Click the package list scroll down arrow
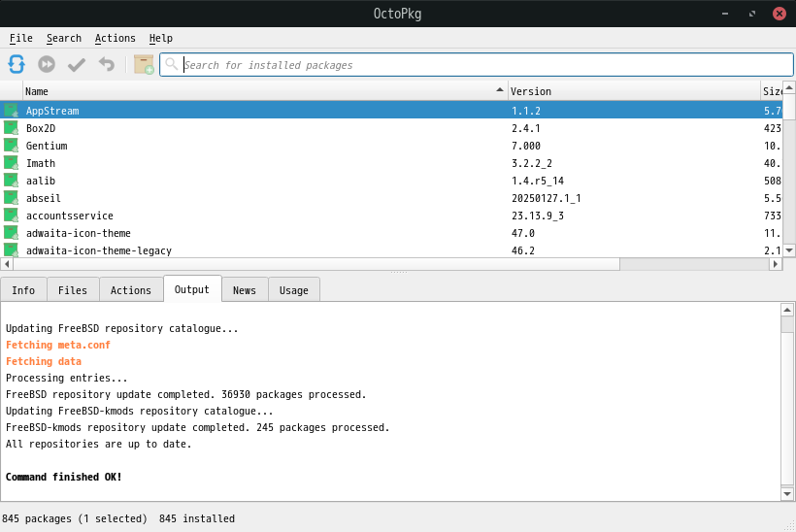 click(x=789, y=250)
